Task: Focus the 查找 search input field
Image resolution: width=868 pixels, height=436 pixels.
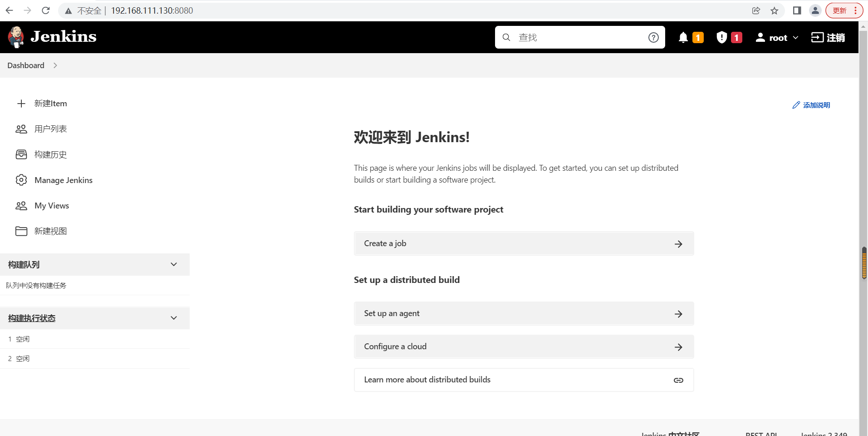Action: click(x=580, y=37)
